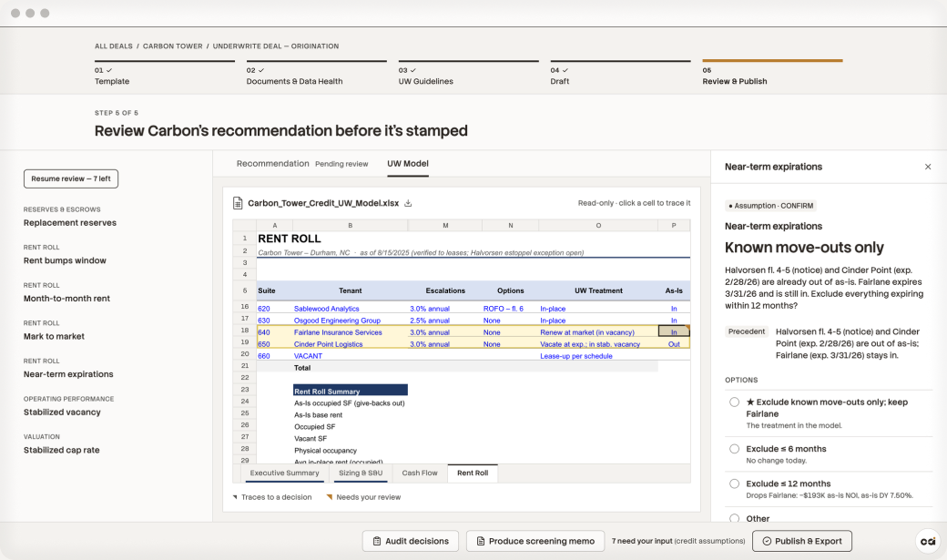The image size is (947, 560).
Task: Click the As-Is cell for suite 640
Action: click(x=674, y=332)
